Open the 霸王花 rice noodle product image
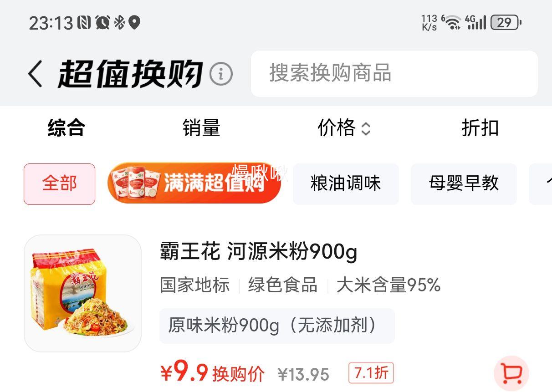Viewport: 552px width, 392px height. [82, 293]
